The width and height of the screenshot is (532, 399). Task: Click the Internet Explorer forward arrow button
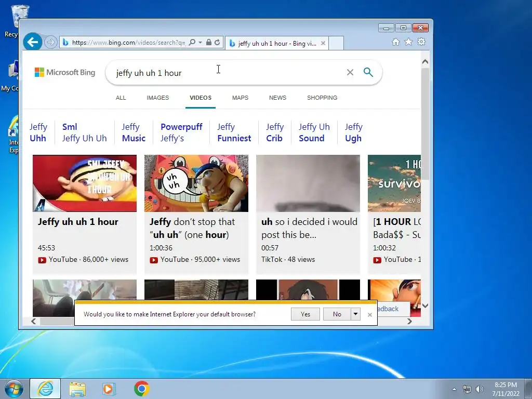coord(51,43)
